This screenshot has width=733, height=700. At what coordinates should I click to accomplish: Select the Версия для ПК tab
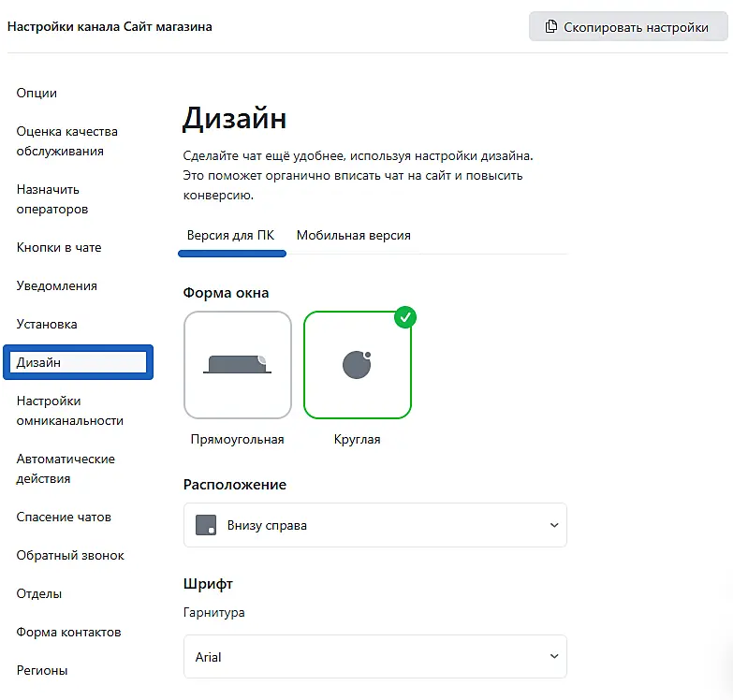230,236
